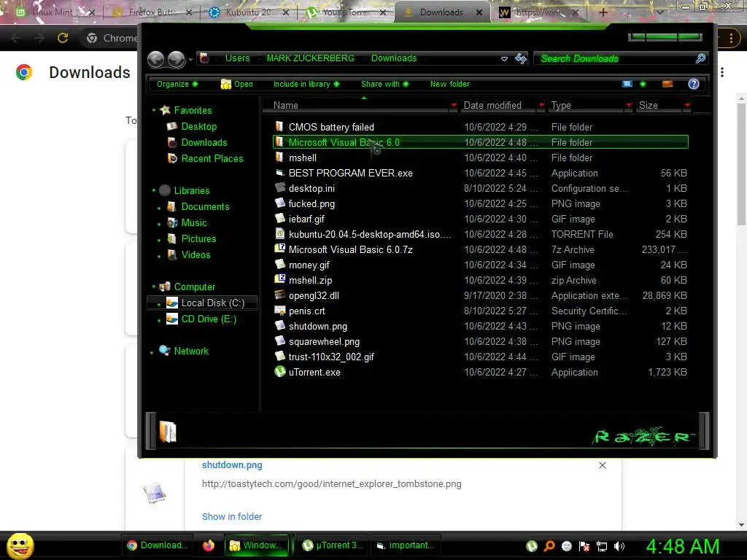Open the Name column filter dropdown
The image size is (747, 560).
[454, 105]
